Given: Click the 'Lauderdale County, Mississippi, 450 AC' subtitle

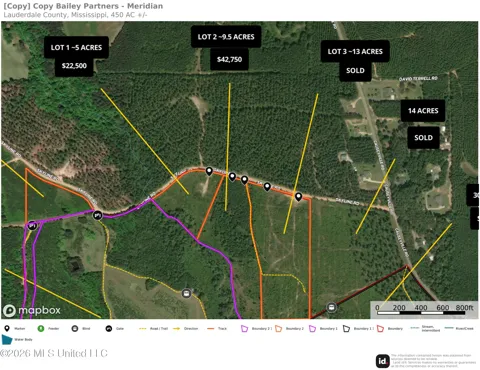Looking at the screenshot, I should click(75, 15).
